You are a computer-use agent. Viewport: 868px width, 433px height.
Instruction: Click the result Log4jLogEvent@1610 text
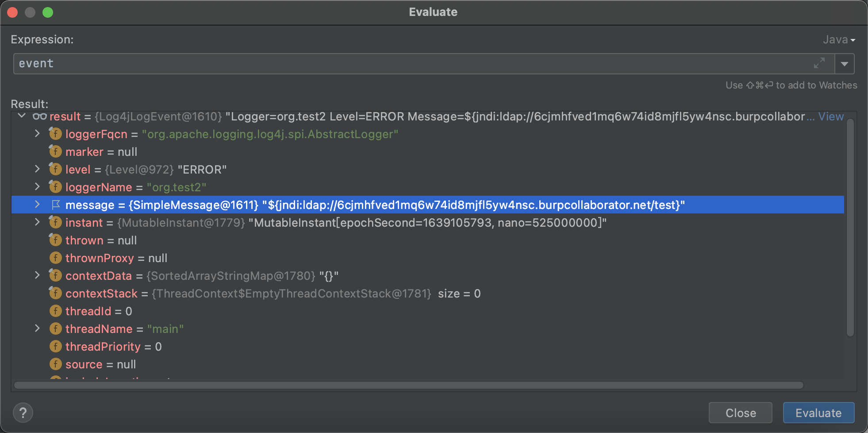[158, 116]
